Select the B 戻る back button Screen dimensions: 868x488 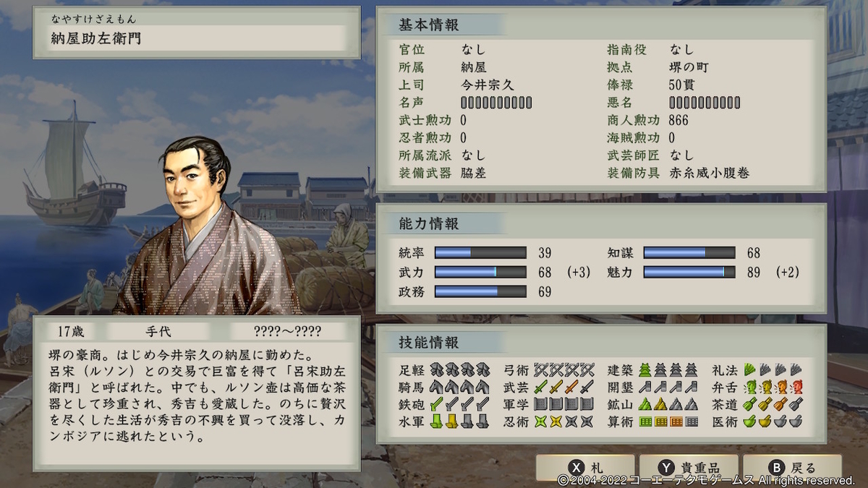pyautogui.click(x=793, y=468)
